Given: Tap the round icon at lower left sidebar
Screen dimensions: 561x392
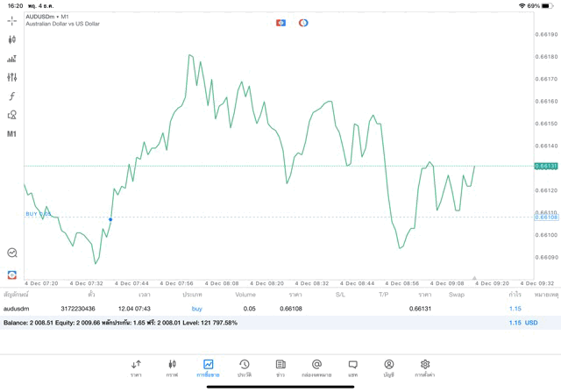Looking at the screenshot, I should pyautogui.click(x=12, y=253).
